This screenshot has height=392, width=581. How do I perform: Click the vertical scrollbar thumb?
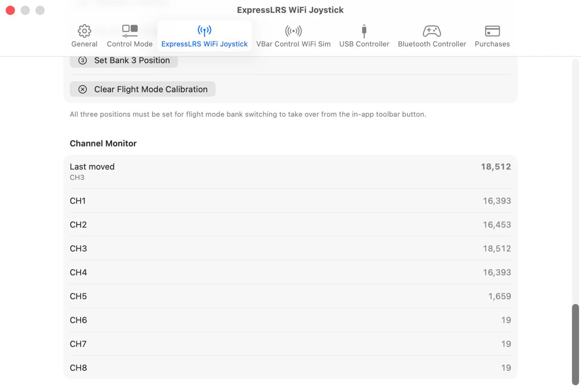575,344
